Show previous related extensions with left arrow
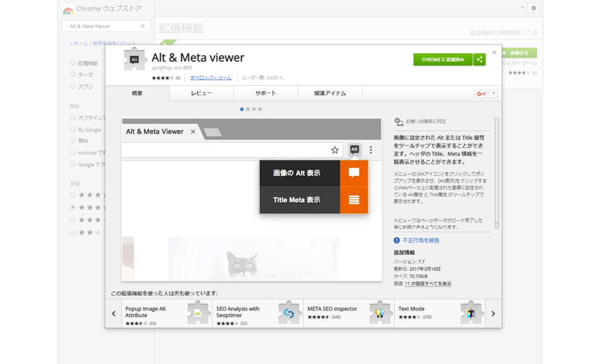Screen dimensions: 607x364 (x=113, y=314)
